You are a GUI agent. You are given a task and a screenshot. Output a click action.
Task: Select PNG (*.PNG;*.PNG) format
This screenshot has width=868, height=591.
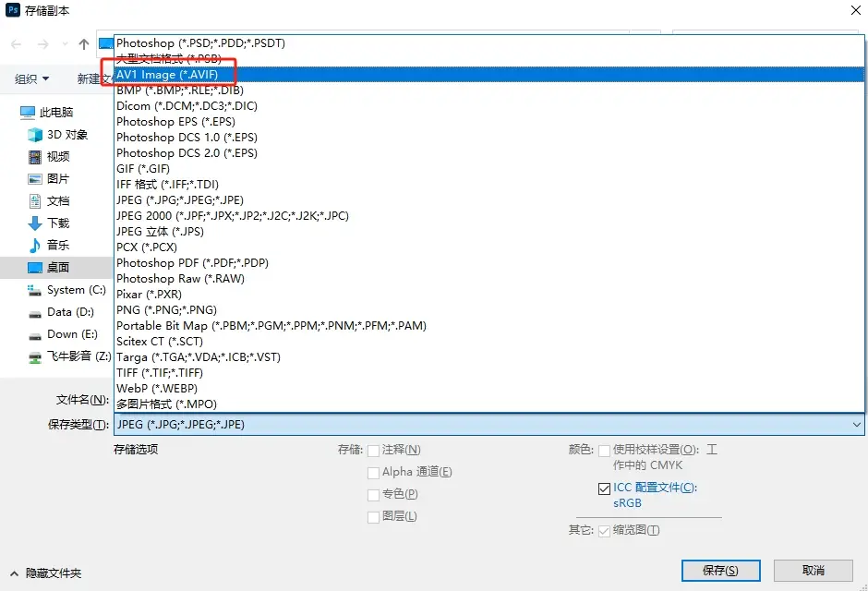[x=489, y=310]
